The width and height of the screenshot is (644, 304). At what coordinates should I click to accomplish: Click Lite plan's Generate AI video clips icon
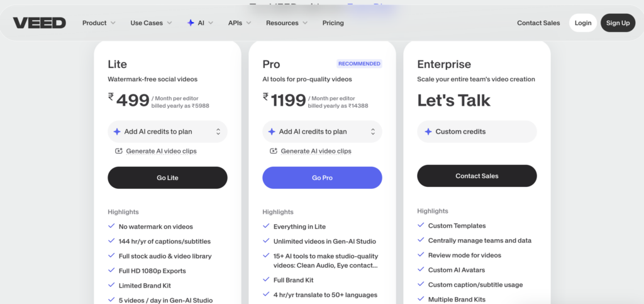click(x=118, y=151)
